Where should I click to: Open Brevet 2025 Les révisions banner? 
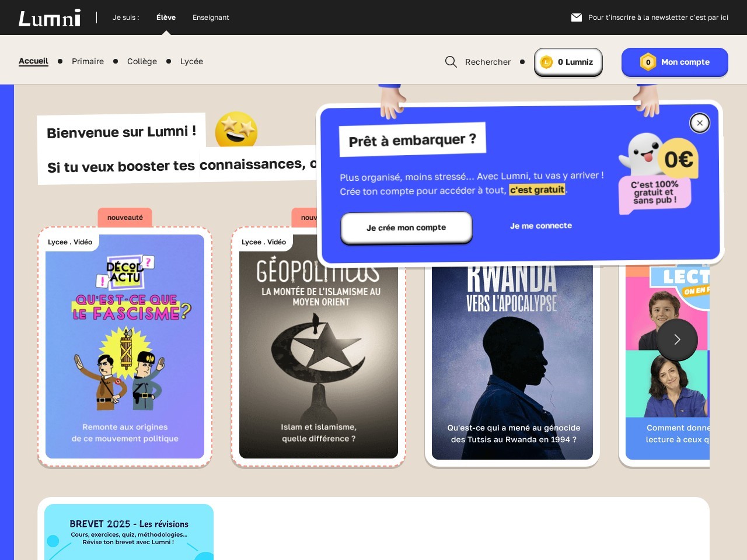point(129,532)
